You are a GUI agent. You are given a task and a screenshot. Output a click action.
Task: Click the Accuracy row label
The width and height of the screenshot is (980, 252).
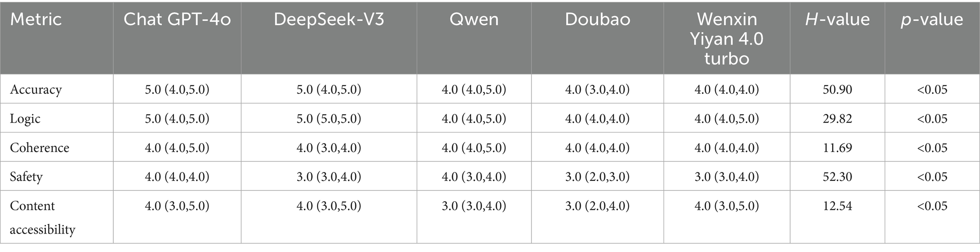[x=36, y=90]
